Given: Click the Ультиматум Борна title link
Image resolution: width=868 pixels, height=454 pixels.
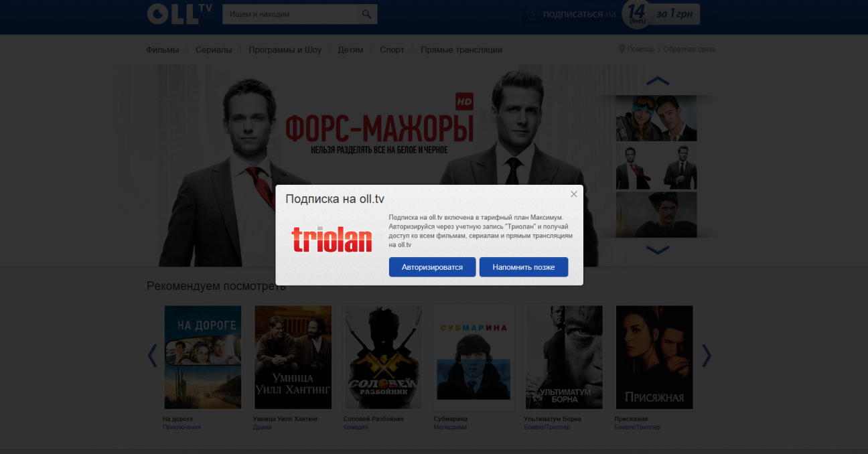Looking at the screenshot, I should (x=553, y=419).
